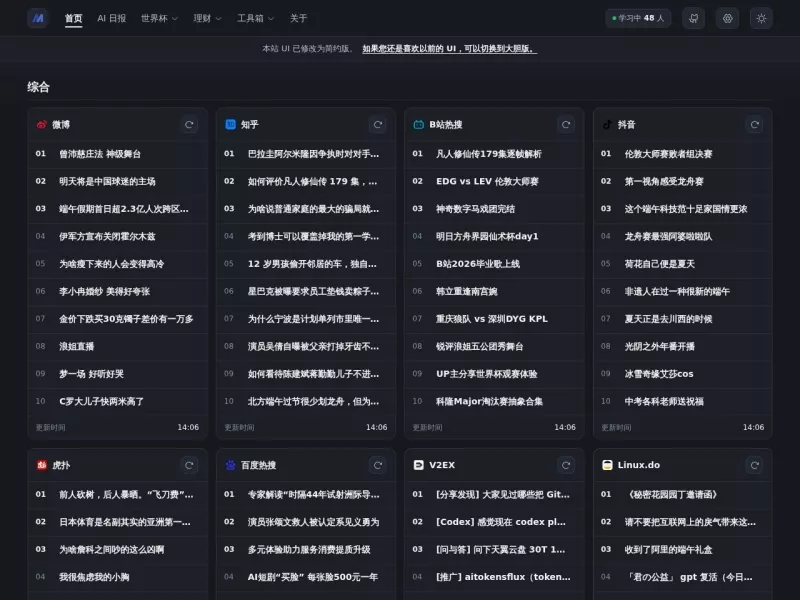This screenshot has height=600, width=800.
Task: Click the 学习中 48 人 badge
Action: [x=638, y=18]
